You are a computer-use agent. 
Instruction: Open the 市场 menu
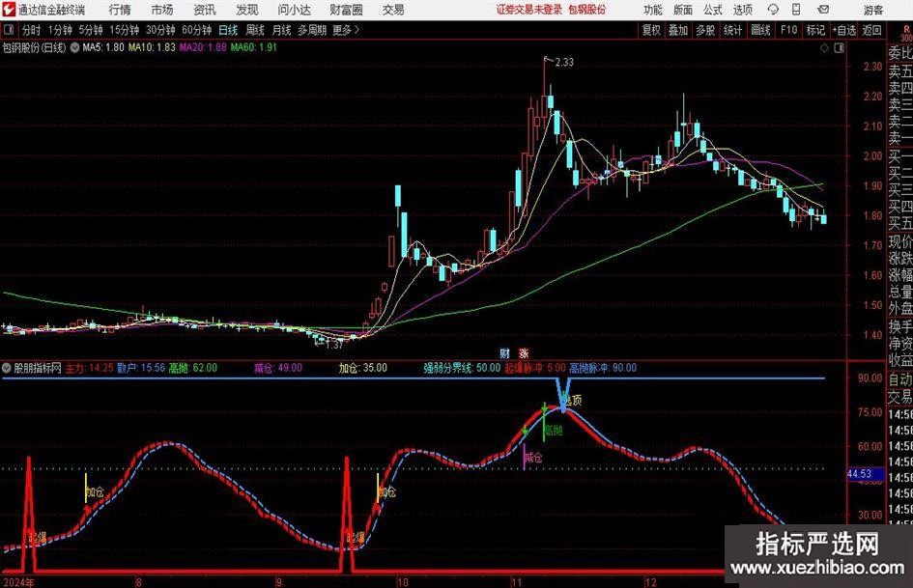pyautogui.click(x=162, y=10)
